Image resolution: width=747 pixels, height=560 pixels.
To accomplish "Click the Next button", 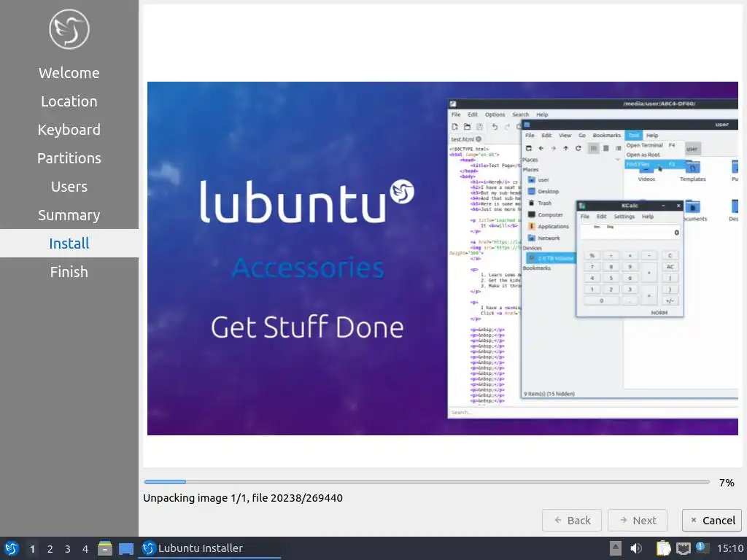I will [638, 521].
